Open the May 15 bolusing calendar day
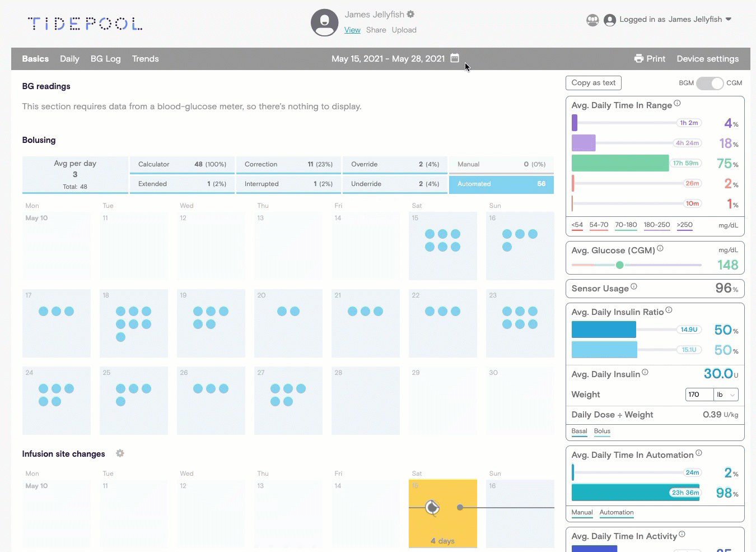 click(443, 246)
